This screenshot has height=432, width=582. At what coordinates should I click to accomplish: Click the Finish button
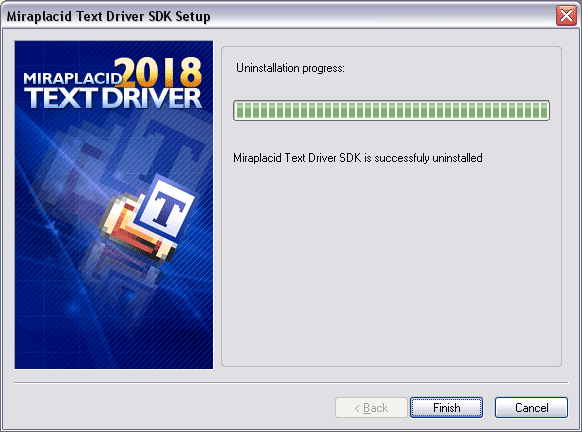coord(446,408)
